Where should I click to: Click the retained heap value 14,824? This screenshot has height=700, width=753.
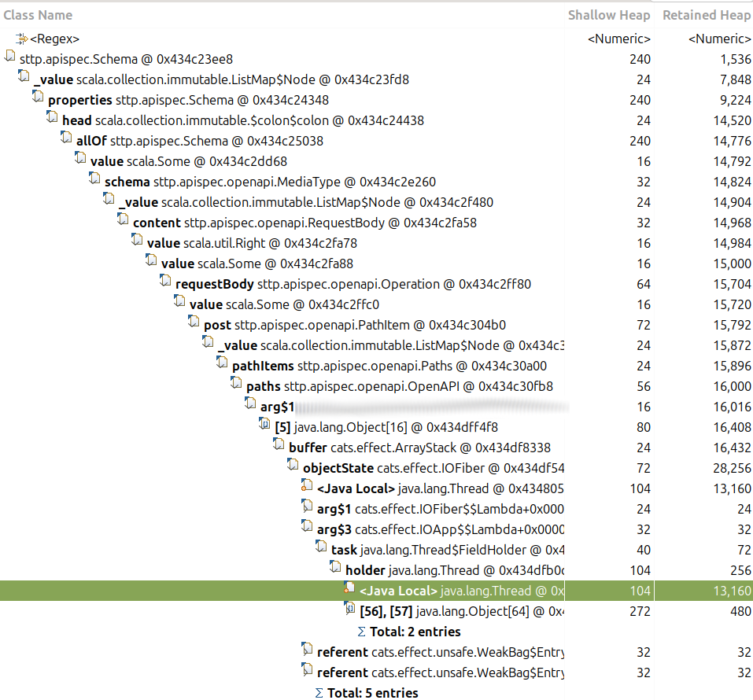[x=732, y=182]
